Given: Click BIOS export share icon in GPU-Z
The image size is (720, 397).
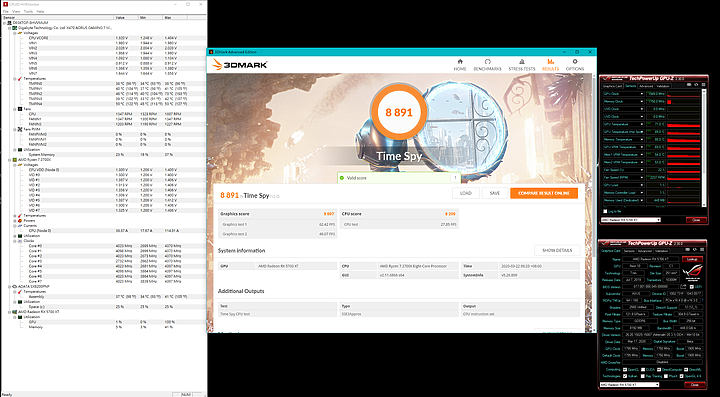Looking at the screenshot, I should coord(683,286).
